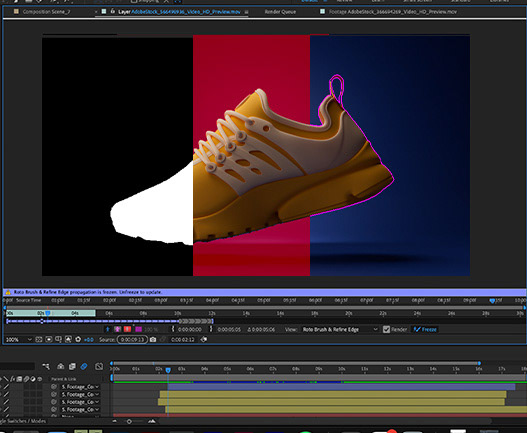Screen dimensions: 527x433
Task: Click the zoom out timeline mountain icon
Action: (115, 421)
